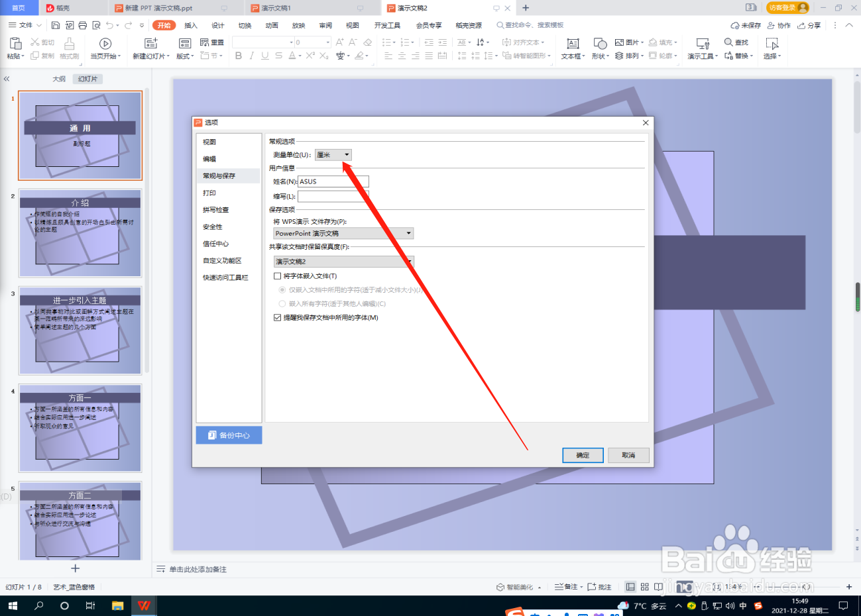Screen dimensions: 861x616
Task: Click the New Slide icon
Action: point(151,44)
